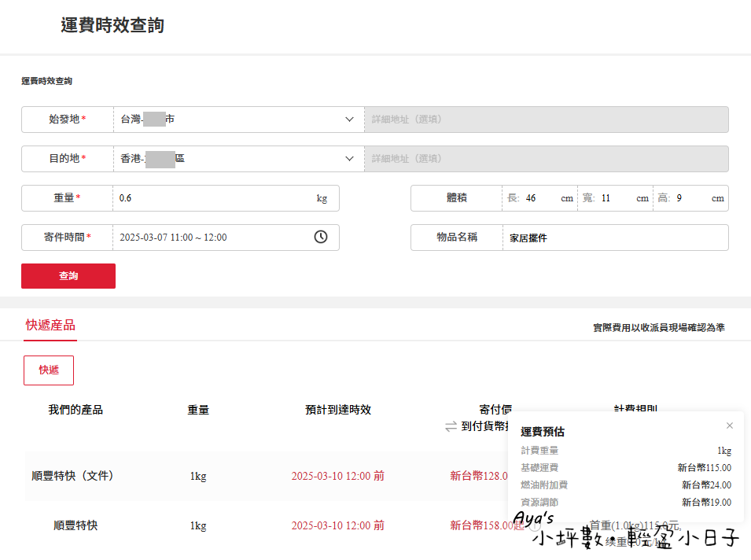Click the destination 詳細地址 address field
Screen dimensions: 751x560
pyautogui.click(x=546, y=159)
